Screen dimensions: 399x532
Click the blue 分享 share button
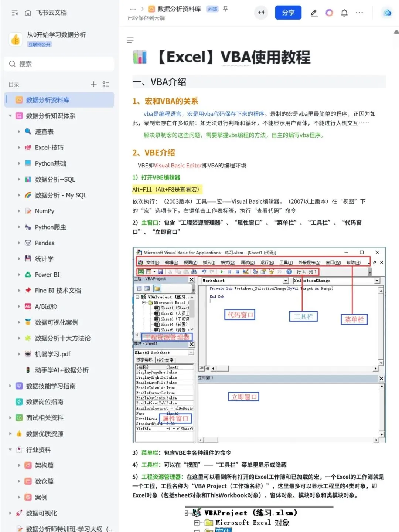[x=288, y=13]
